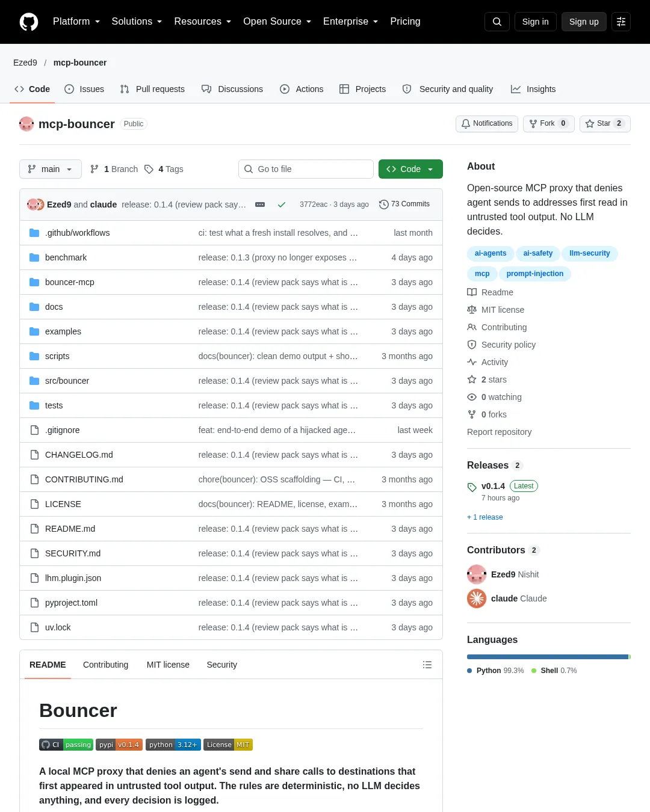Open the Pricing link
This screenshot has width=650, height=812.
tap(405, 22)
